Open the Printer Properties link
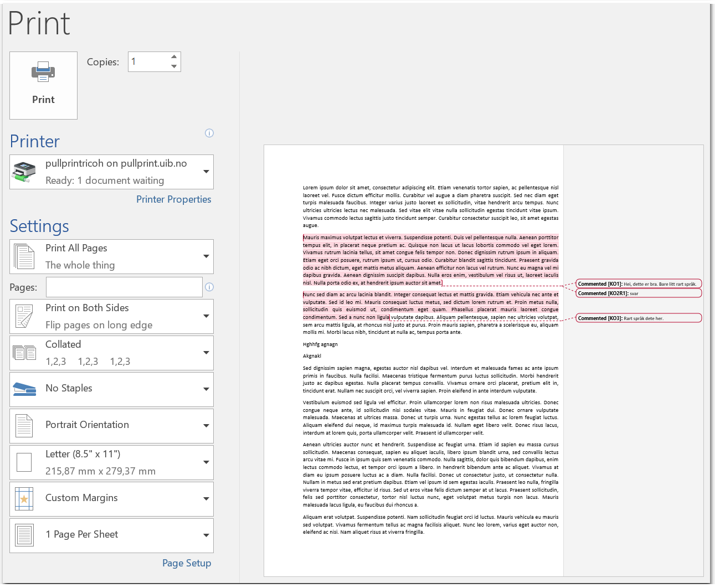The width and height of the screenshot is (715, 588). coord(173,199)
